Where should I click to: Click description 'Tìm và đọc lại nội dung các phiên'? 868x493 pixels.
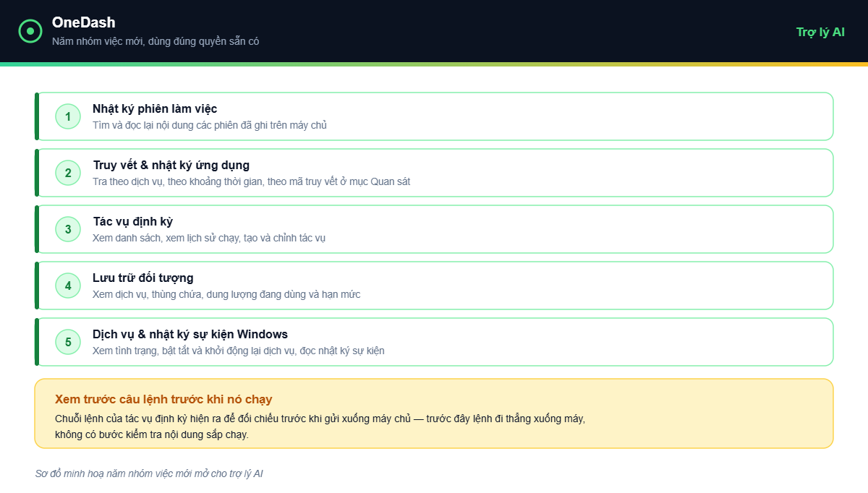point(210,125)
